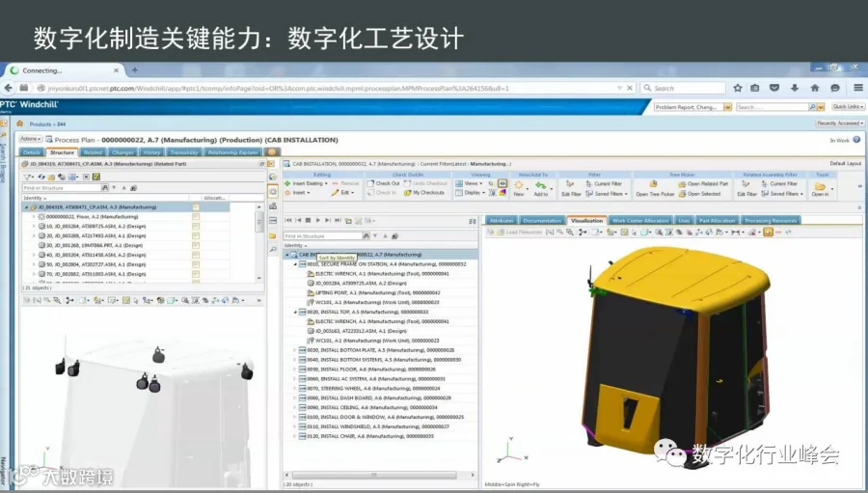The height and width of the screenshot is (493, 868).
Task: Click the Load Resources icon
Action: [x=501, y=233]
